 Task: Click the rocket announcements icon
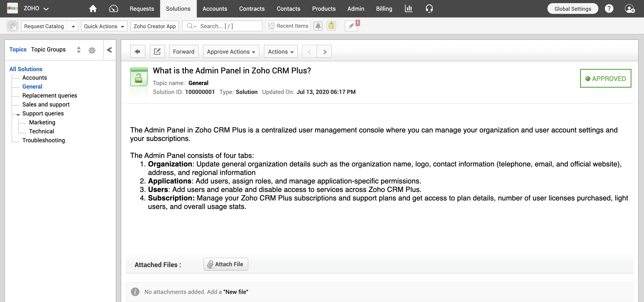[x=351, y=26]
